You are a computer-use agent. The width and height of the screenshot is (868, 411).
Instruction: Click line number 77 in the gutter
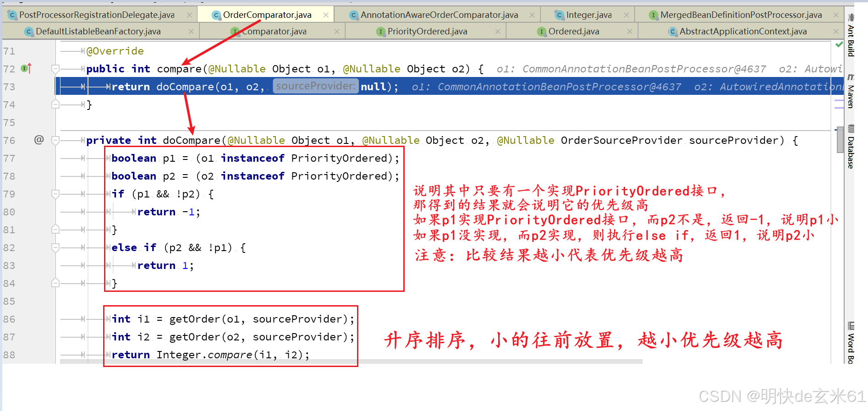(9, 158)
